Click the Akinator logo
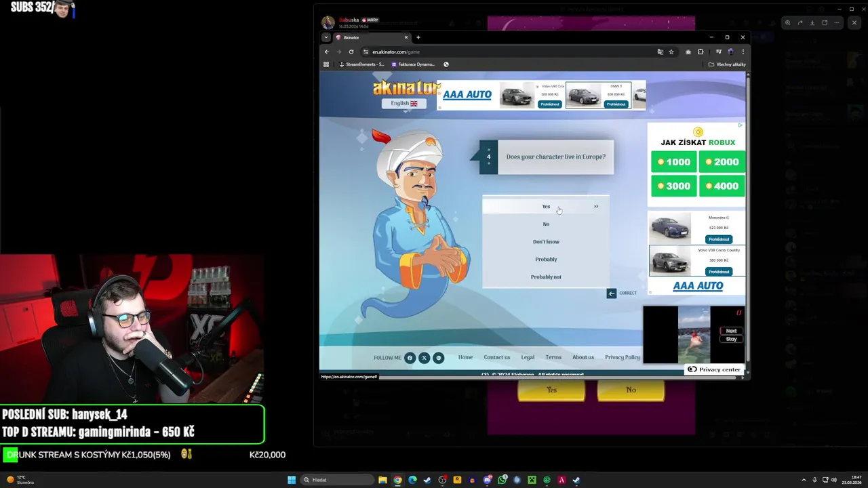The width and height of the screenshot is (868, 488). tap(407, 88)
